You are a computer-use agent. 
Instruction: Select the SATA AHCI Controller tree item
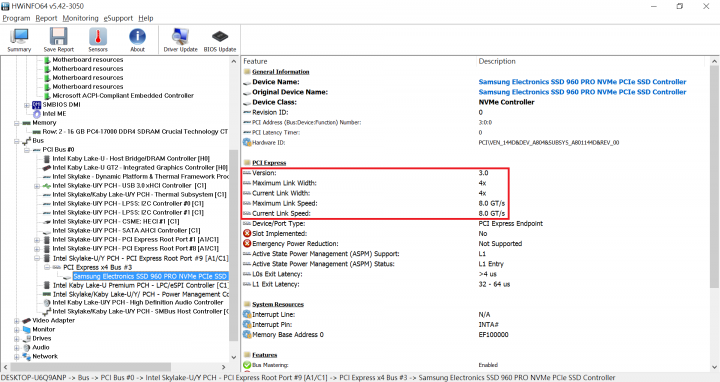click(126, 230)
